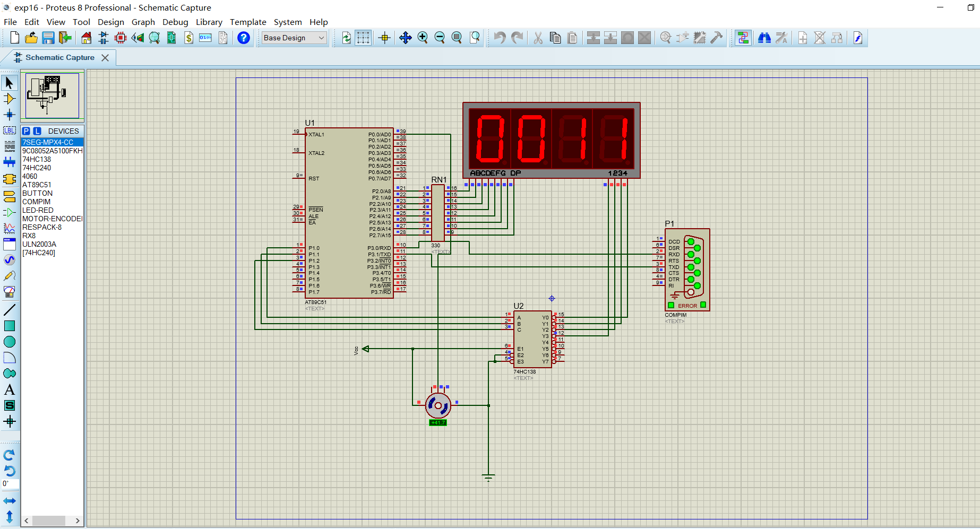Select AT89C51 in the devices list

pos(52,185)
